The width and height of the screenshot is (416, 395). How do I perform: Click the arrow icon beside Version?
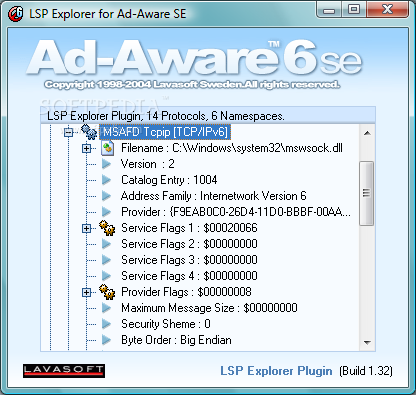[106, 164]
